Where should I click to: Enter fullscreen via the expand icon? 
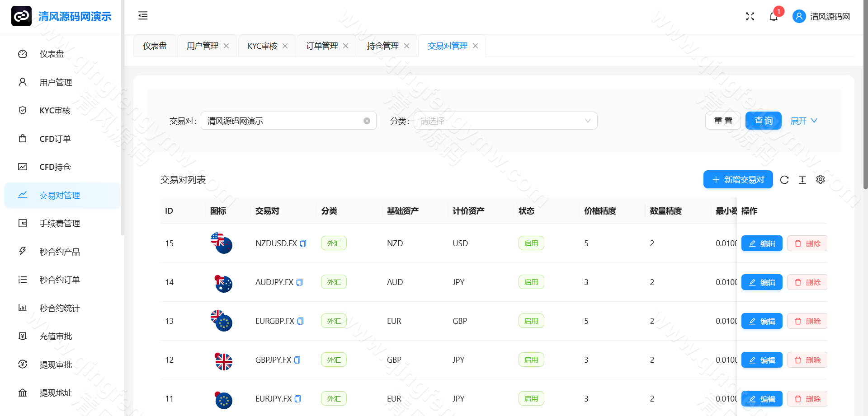(750, 16)
